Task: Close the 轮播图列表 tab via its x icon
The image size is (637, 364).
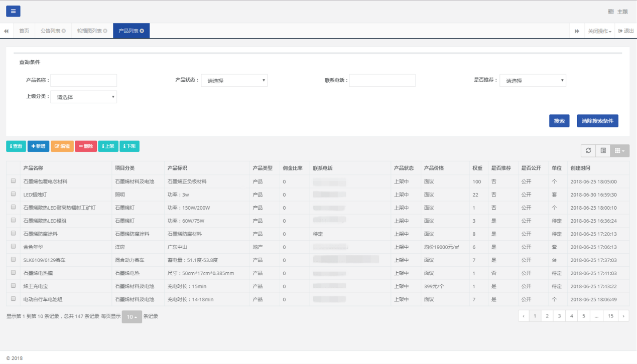Action: 105,31
